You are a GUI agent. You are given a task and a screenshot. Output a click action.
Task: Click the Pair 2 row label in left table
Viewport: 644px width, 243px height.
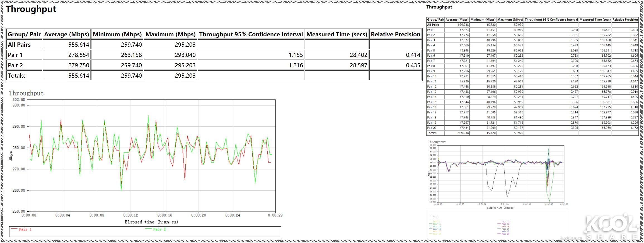coord(15,65)
